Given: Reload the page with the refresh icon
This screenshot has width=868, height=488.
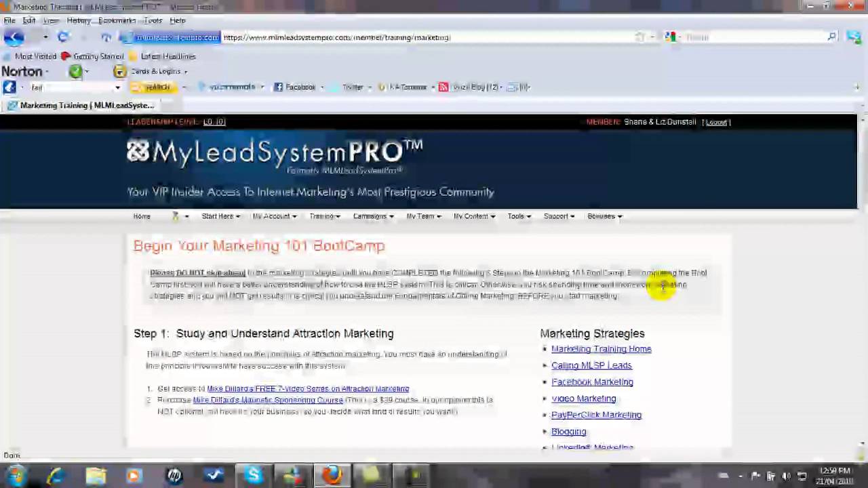Looking at the screenshot, I should click(x=62, y=37).
